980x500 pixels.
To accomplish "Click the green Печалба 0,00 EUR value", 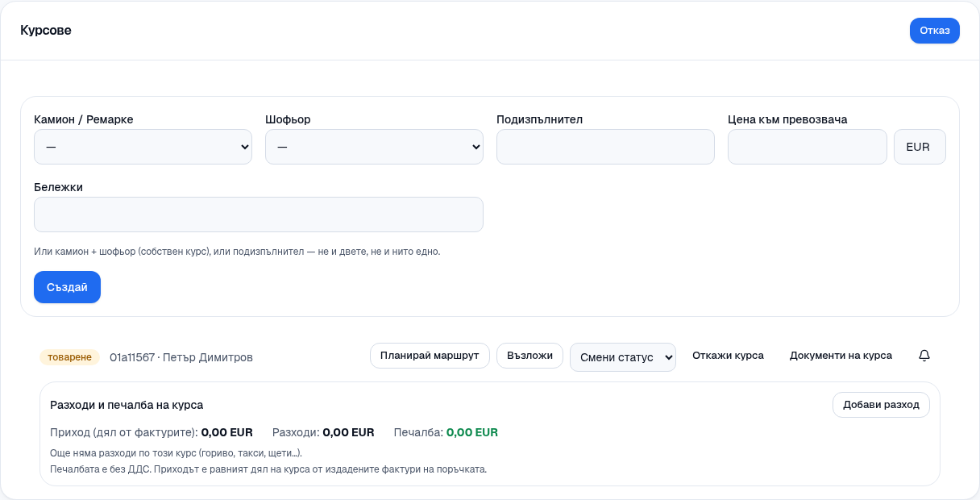I will tap(472, 432).
